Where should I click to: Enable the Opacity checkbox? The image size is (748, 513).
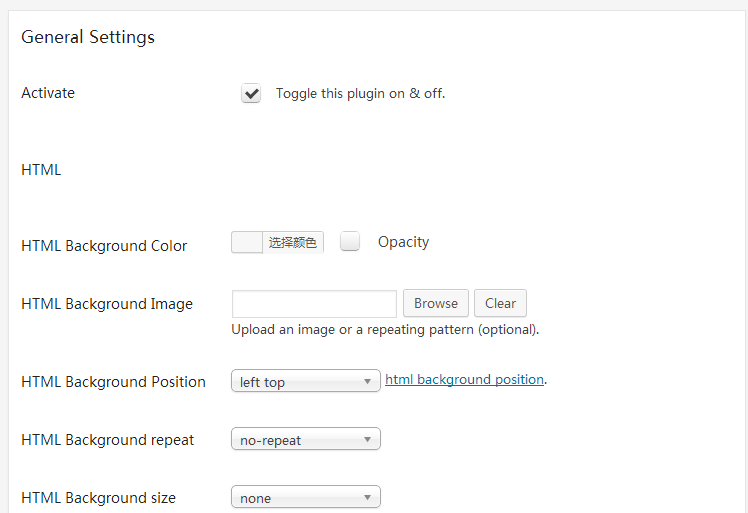click(350, 242)
